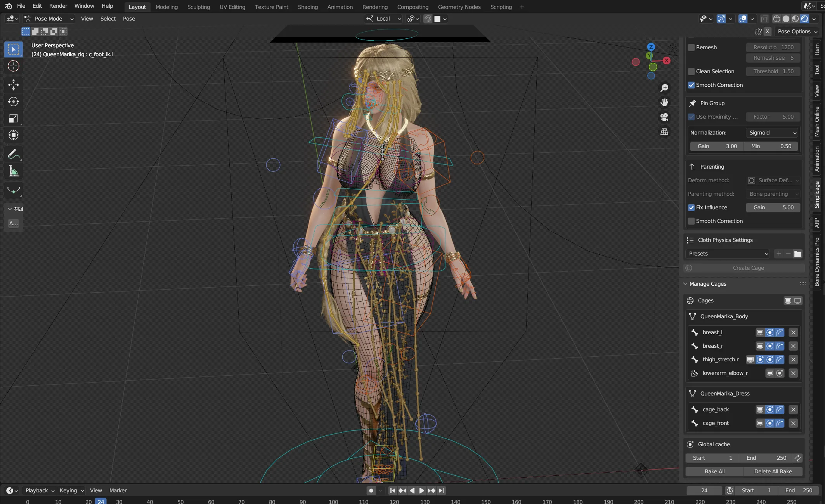Adjust the Gain 3.00 slider field
Viewport: 825px width, 504px height.
[x=717, y=146]
